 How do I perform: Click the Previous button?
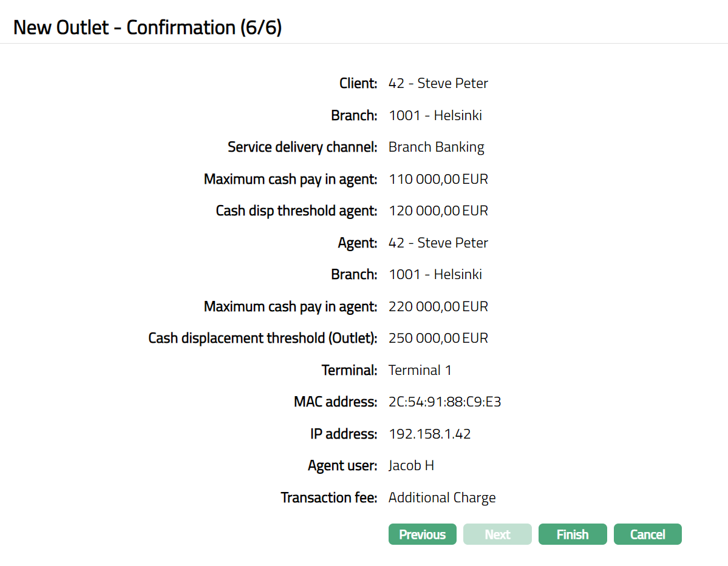click(x=422, y=534)
